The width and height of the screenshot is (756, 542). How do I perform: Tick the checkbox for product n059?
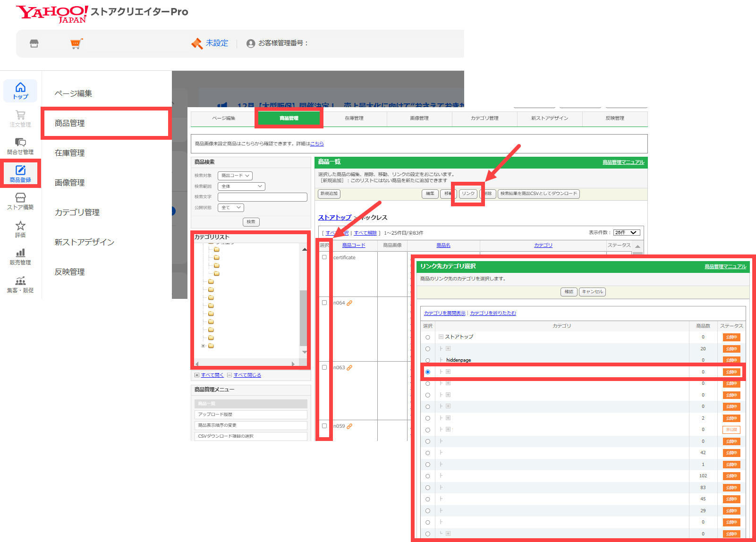click(324, 426)
